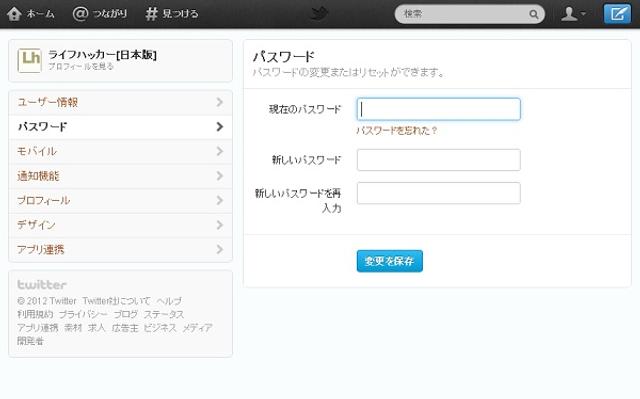Click the パスワード page heading
This screenshot has height=399, width=640.
coord(284,57)
